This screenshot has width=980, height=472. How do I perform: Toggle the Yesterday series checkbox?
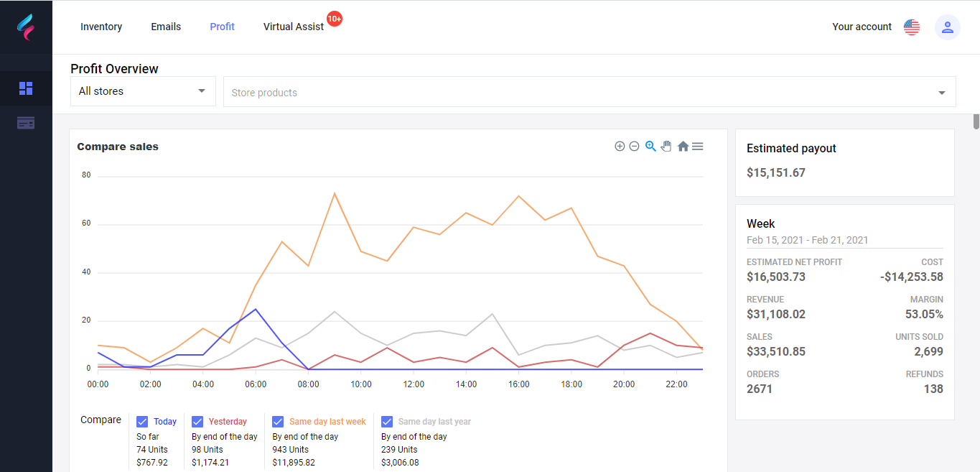[197, 422]
